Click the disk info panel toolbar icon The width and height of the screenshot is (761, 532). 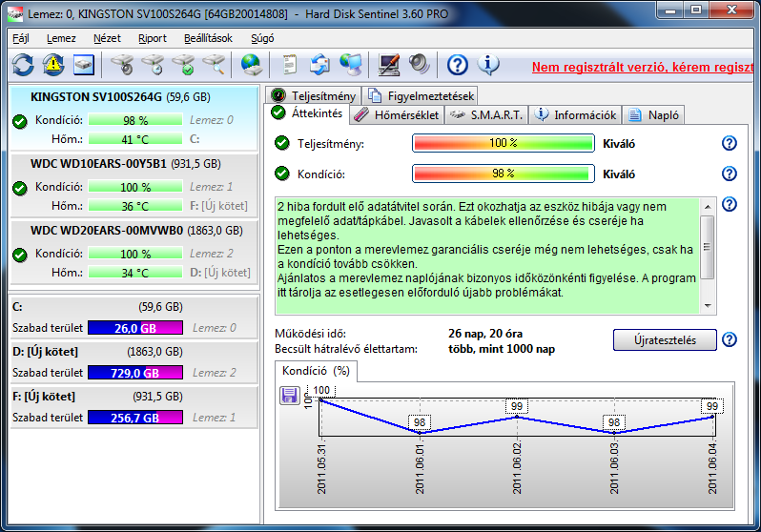tap(84, 65)
